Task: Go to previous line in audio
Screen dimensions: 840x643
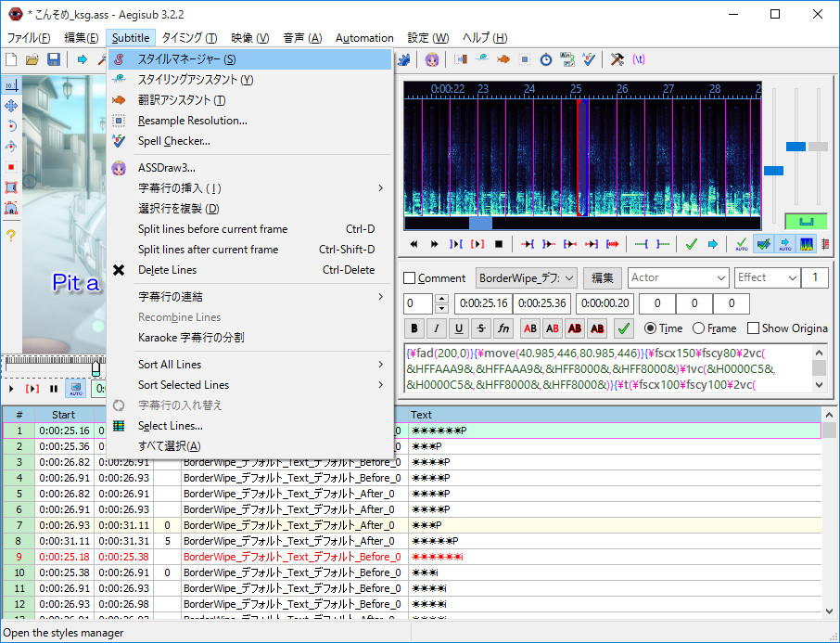Action: click(x=413, y=245)
